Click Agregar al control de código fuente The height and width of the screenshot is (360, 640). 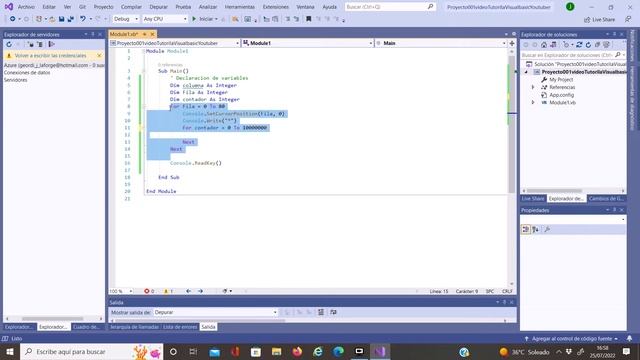(572, 338)
